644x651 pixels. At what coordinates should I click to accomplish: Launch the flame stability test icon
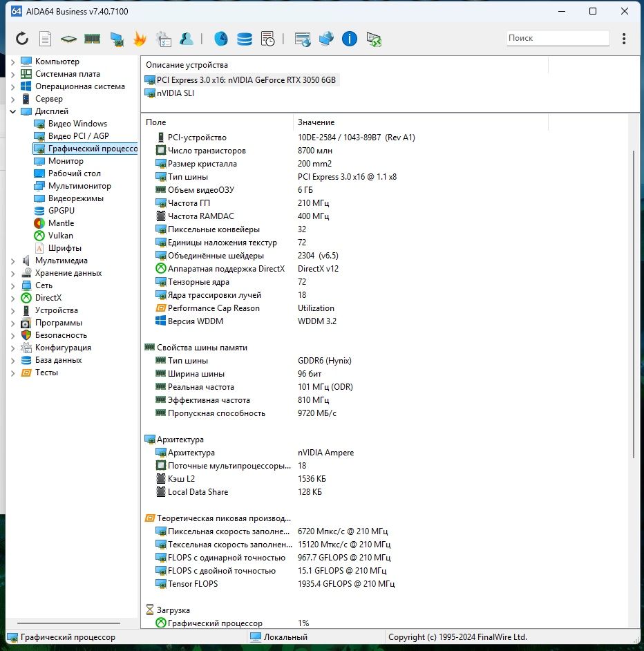click(140, 39)
